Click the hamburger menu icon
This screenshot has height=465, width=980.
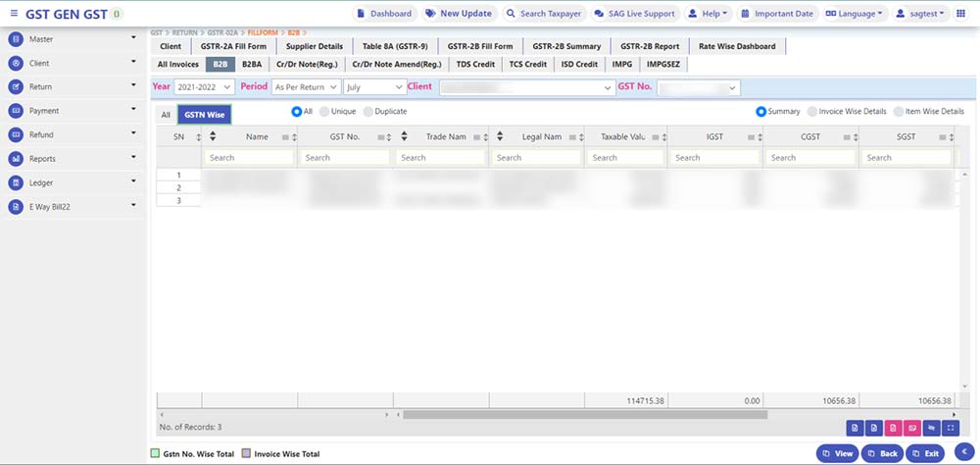click(14, 14)
